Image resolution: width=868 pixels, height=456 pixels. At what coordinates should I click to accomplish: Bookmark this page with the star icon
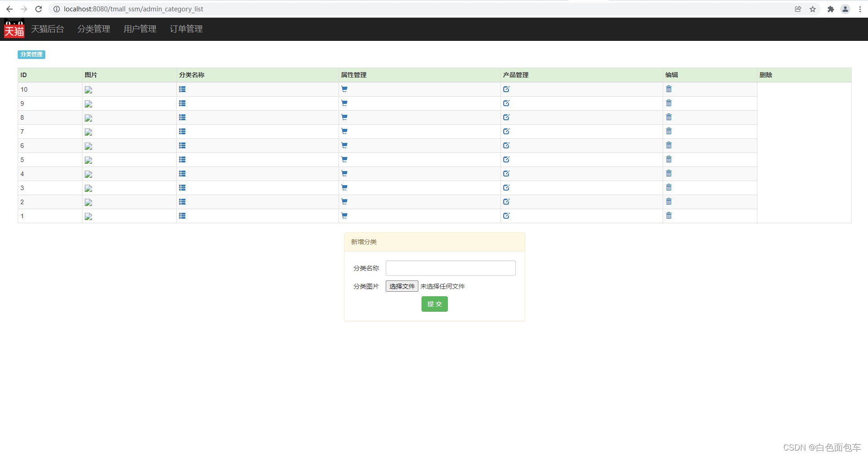click(x=813, y=9)
